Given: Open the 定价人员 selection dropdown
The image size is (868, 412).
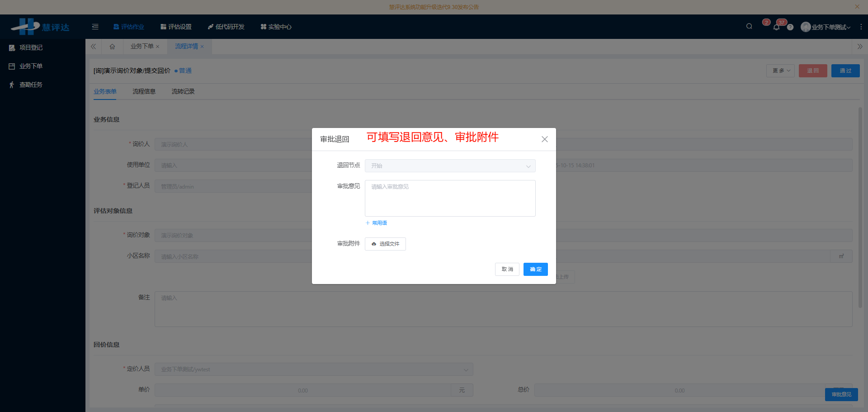Looking at the screenshot, I should coord(313,369).
